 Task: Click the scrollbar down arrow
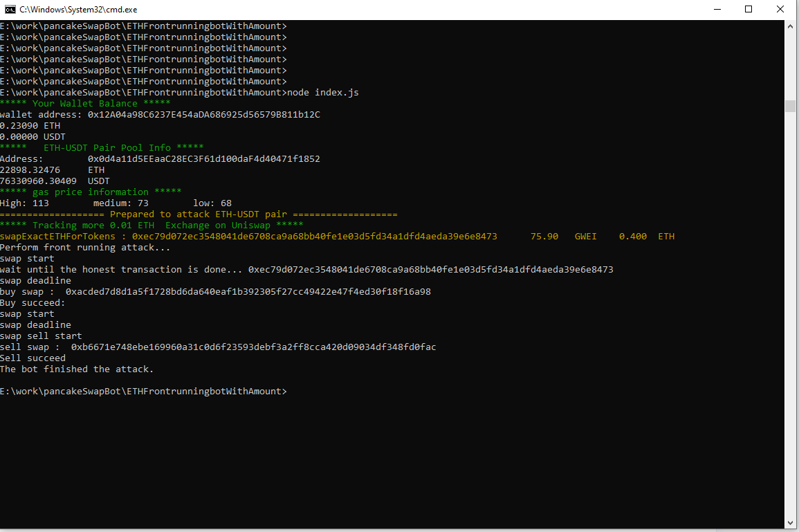[x=791, y=523]
